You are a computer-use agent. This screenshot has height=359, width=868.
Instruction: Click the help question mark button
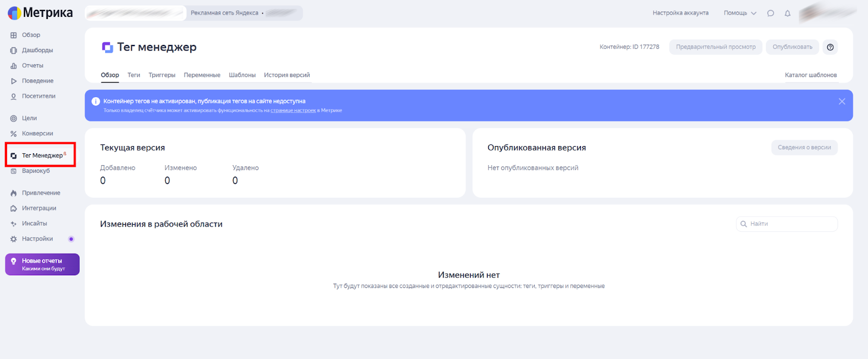coord(830,47)
